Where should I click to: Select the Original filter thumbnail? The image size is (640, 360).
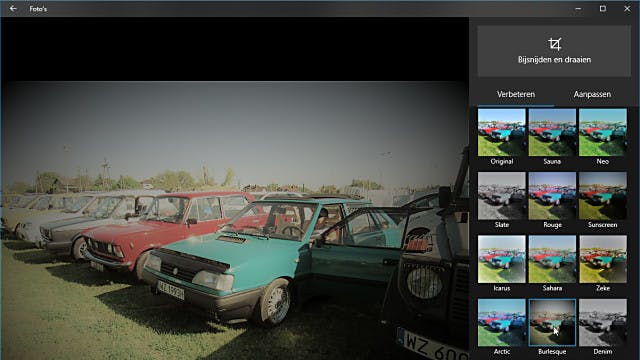tap(502, 132)
